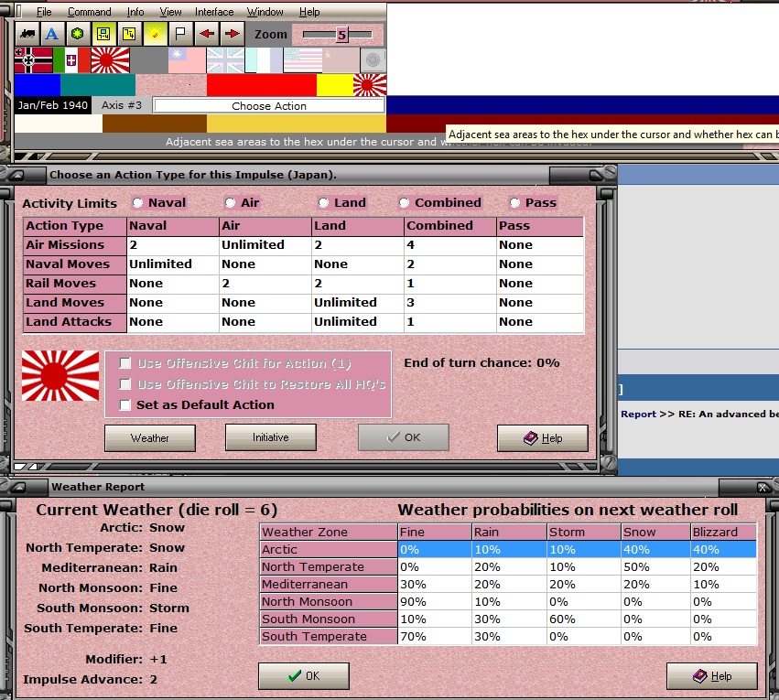This screenshot has height=700, width=779.
Task: Click the blue color bar beneath the flags
Action: tap(38, 85)
